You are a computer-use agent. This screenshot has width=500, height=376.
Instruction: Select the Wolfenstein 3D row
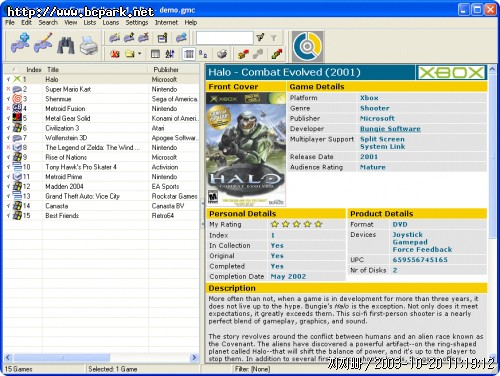coord(102,138)
